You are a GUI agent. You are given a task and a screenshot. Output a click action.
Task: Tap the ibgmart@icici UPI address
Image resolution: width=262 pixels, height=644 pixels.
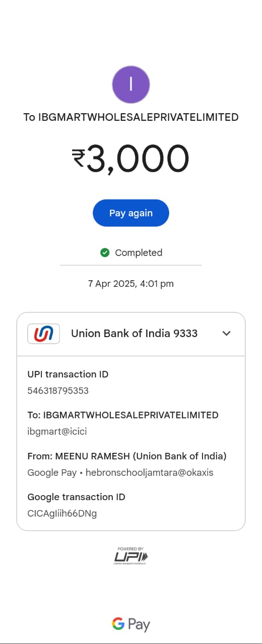click(53, 431)
